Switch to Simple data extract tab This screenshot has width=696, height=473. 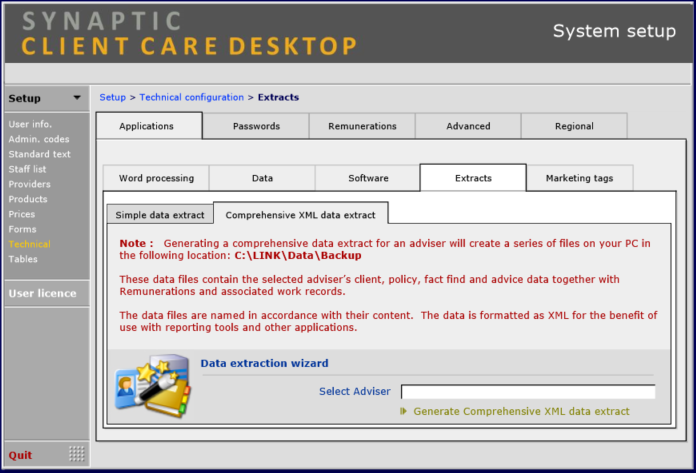click(160, 215)
